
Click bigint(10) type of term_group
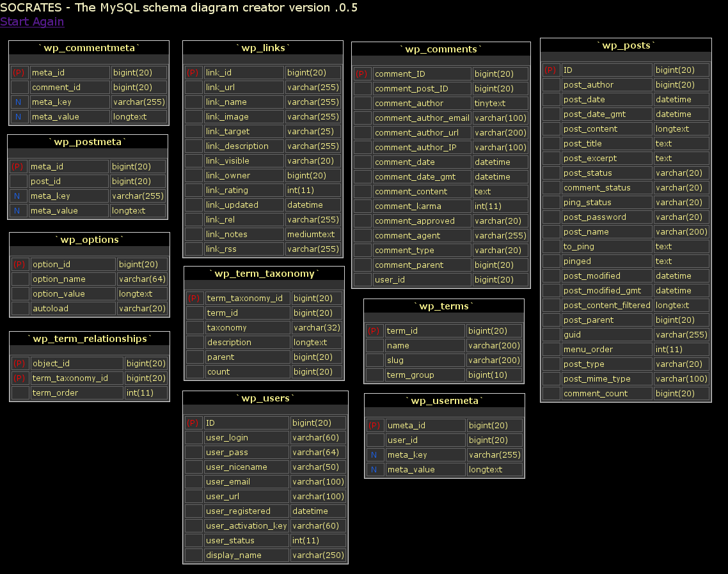(x=494, y=375)
